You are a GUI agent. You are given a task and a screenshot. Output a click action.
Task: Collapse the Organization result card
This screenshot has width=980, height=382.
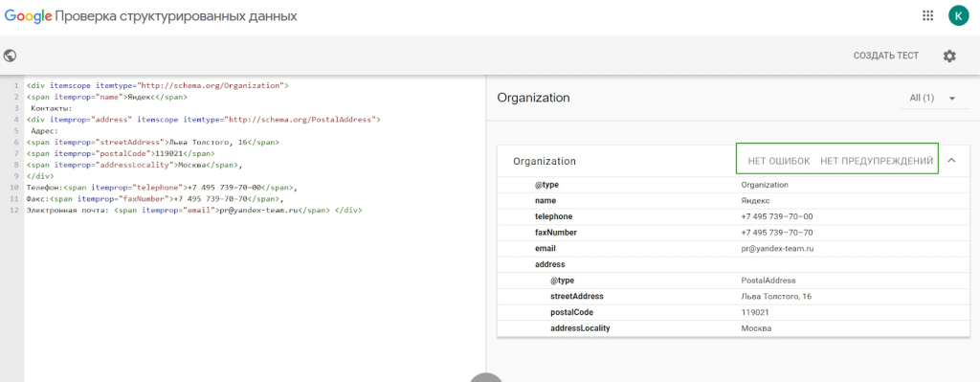coord(952,161)
